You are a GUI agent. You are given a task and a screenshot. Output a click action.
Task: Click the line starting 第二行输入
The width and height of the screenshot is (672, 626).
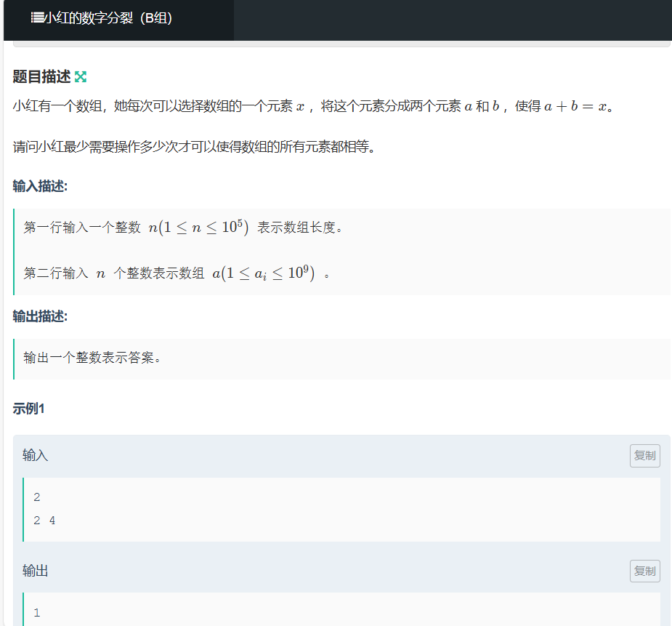pyautogui.click(x=177, y=273)
